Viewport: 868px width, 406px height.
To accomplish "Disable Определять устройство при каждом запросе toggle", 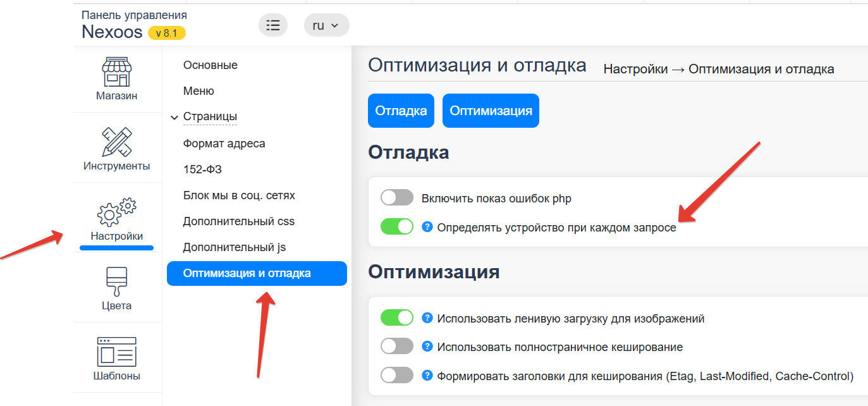I will pos(397,226).
